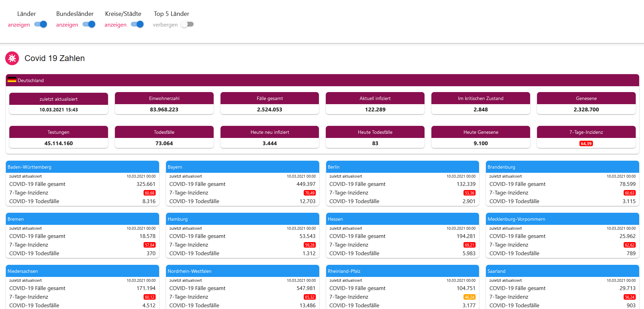Image resolution: width=644 pixels, height=309 pixels.
Task: Toggle the Länder anzeigen switch
Action: click(x=41, y=24)
